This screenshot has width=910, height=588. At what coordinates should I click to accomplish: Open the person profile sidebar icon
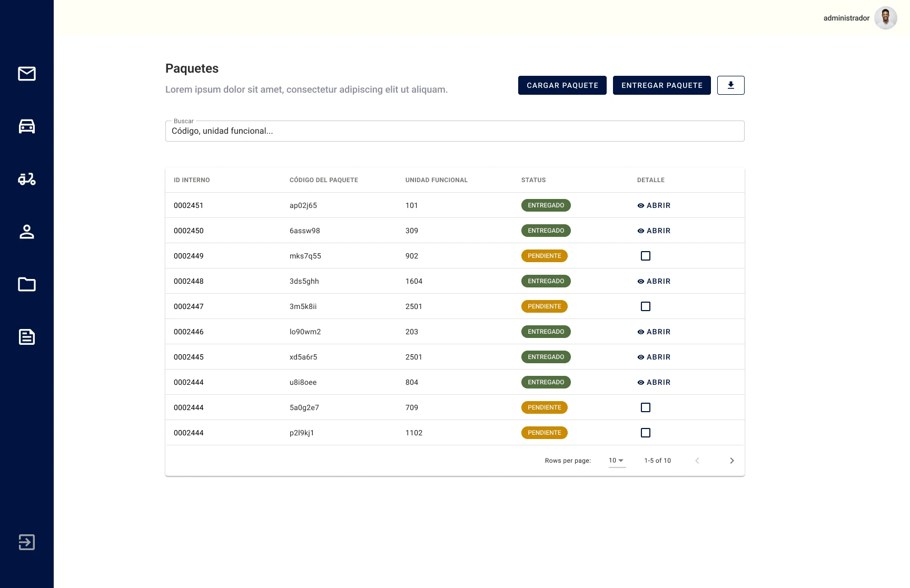tap(27, 232)
